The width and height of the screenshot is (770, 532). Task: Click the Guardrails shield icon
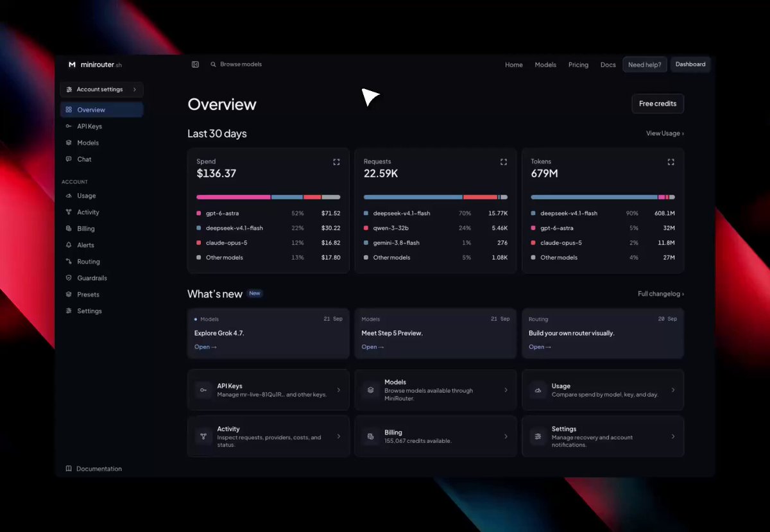click(69, 278)
